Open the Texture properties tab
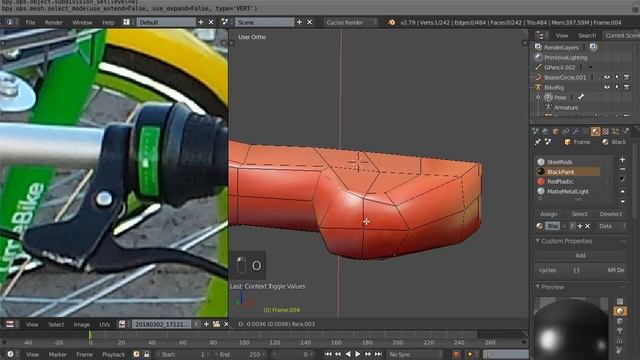Image resolution: width=640 pixels, height=360 pixels. [x=606, y=131]
